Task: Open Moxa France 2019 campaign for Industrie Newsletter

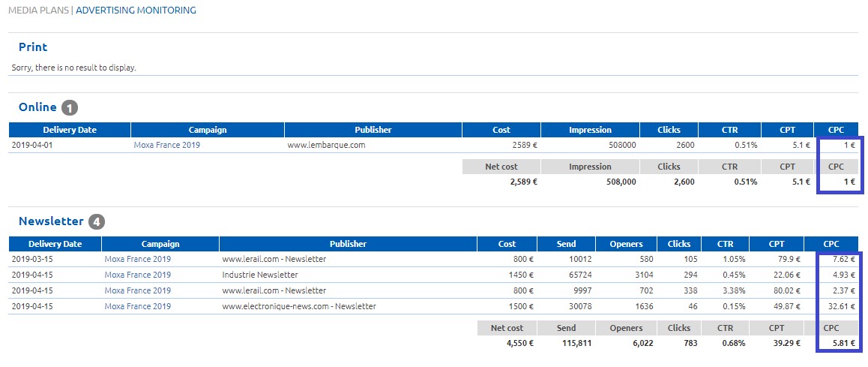Action: coord(137,275)
